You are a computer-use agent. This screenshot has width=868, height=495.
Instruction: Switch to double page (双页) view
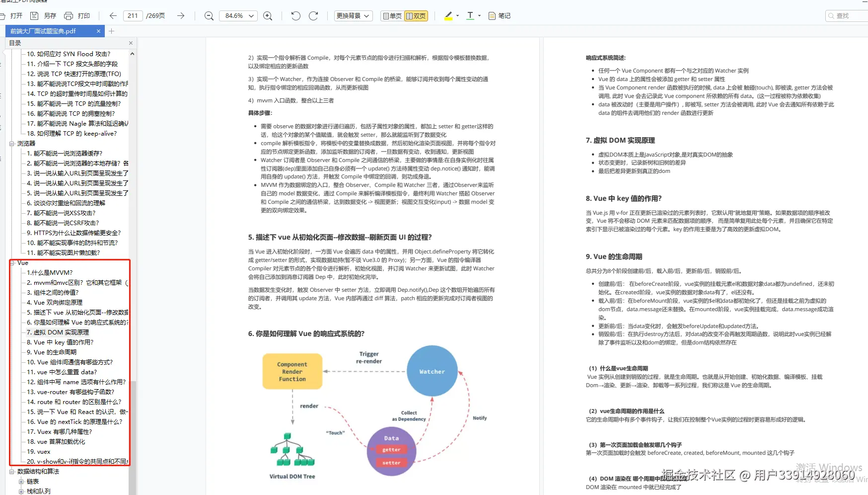416,16
